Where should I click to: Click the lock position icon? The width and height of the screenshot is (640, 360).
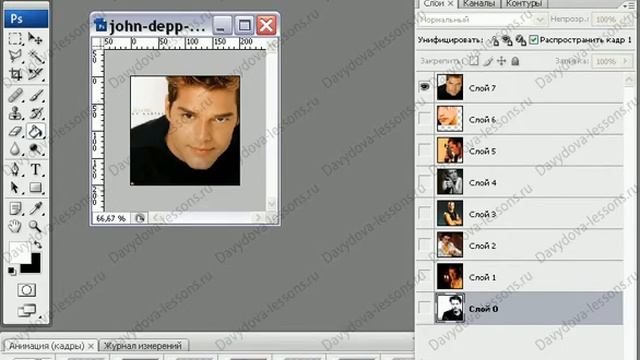[x=502, y=61]
